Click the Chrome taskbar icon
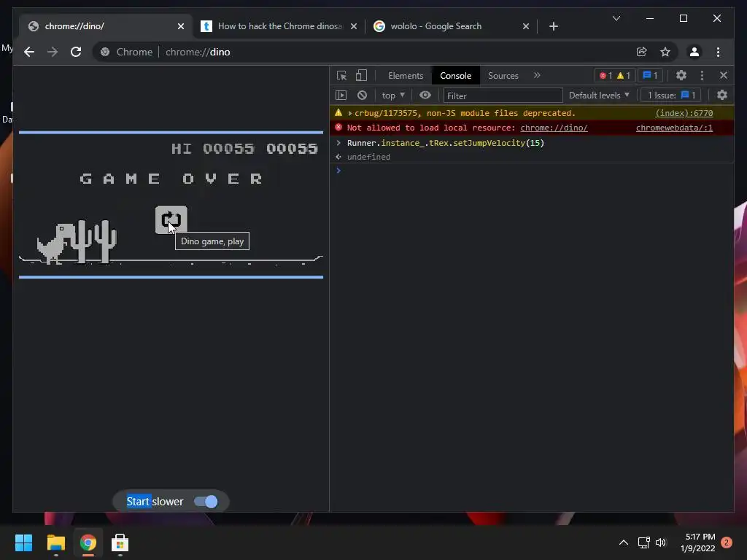The width and height of the screenshot is (747, 560). [x=88, y=542]
